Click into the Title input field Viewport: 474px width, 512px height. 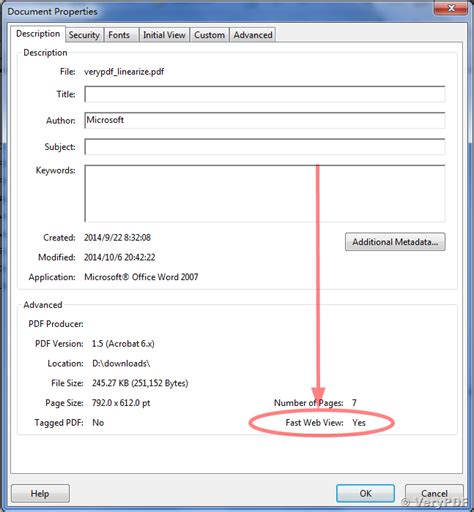pyautogui.click(x=265, y=94)
